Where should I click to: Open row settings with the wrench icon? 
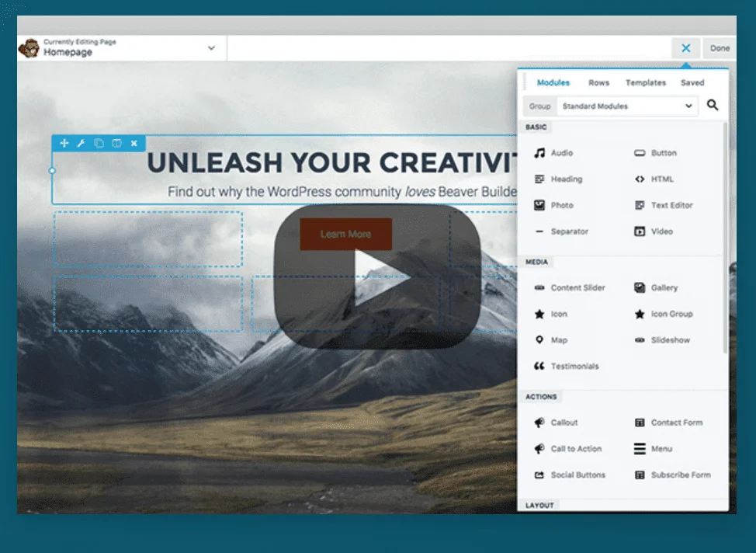pyautogui.click(x=81, y=144)
